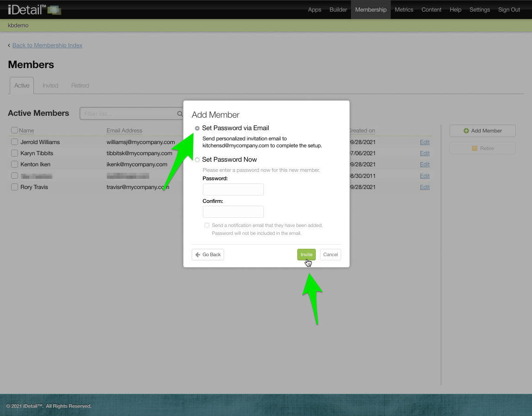Viewport: 532px width, 416px height.
Task: Edit Rory Travis member
Action: tap(425, 187)
